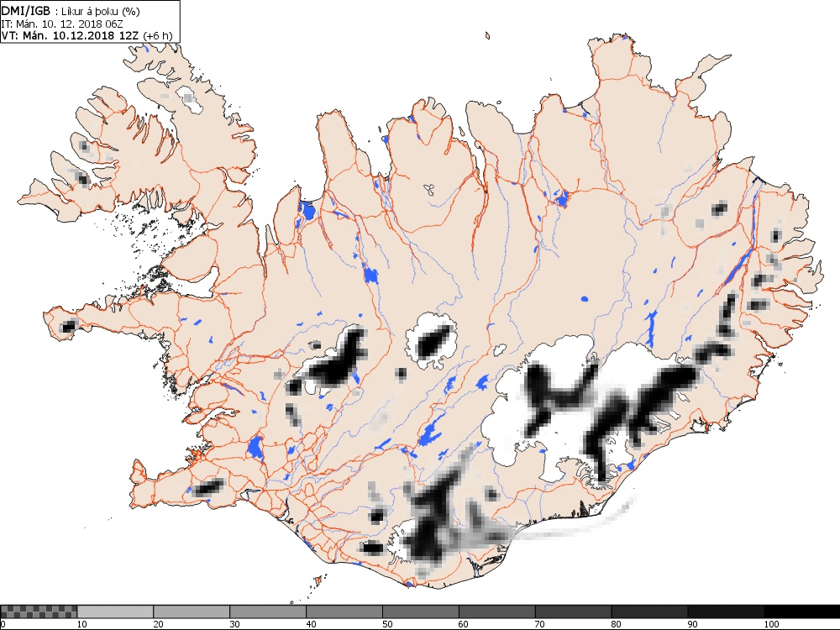Click the legend label '30'
The width and height of the screenshot is (840, 630).
pyautogui.click(x=234, y=624)
